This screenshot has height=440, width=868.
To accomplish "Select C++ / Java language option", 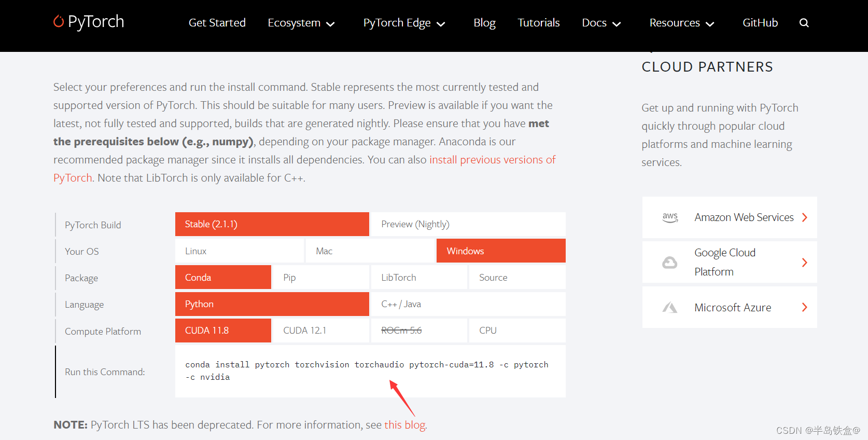I will pos(468,304).
